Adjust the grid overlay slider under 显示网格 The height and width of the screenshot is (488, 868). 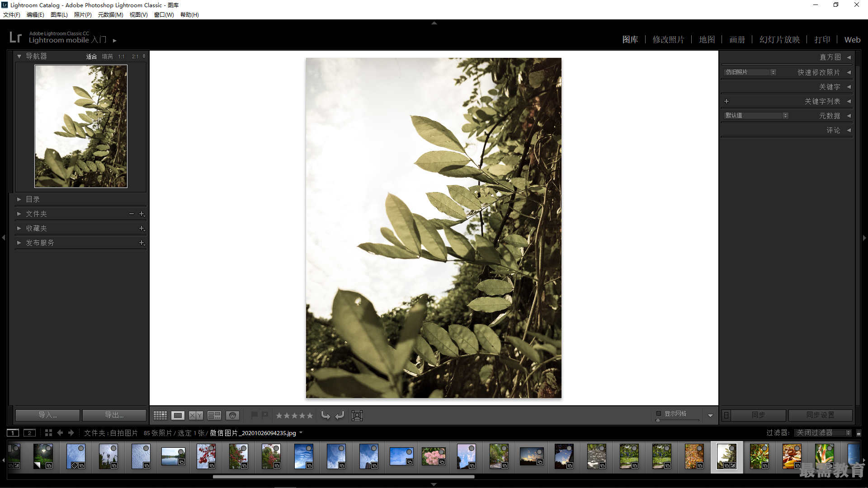pyautogui.click(x=678, y=420)
